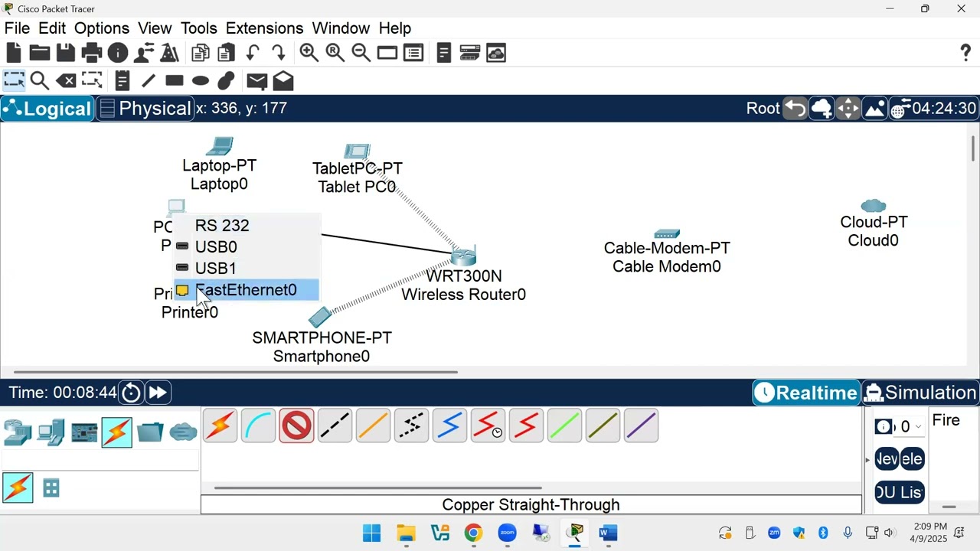Draw a filled rectangle shape
The image size is (980, 551).
click(x=175, y=80)
